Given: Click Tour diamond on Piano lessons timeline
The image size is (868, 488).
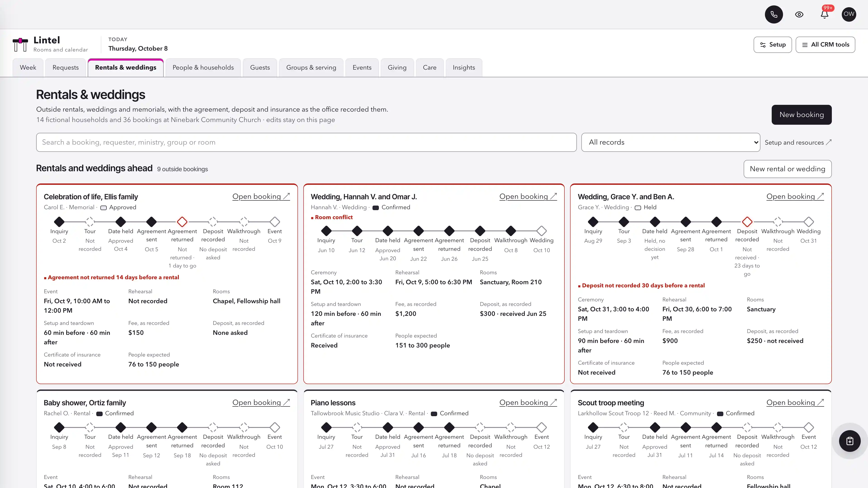Looking at the screenshot, I should pyautogui.click(x=357, y=427).
